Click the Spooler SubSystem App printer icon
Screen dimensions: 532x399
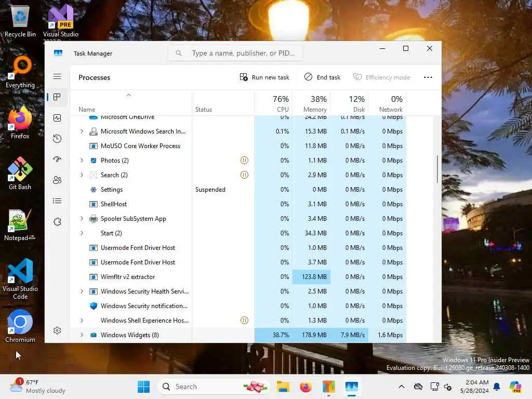pos(94,219)
